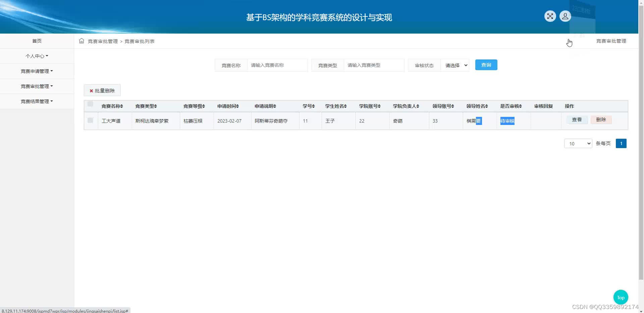Go to pagination page 1
The image size is (644, 313).
click(621, 143)
